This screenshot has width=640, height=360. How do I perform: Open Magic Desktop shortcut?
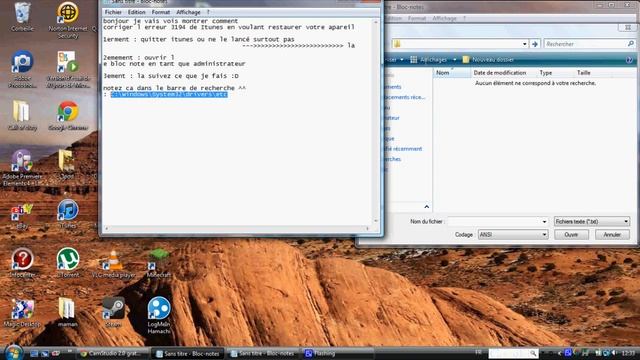point(22,313)
